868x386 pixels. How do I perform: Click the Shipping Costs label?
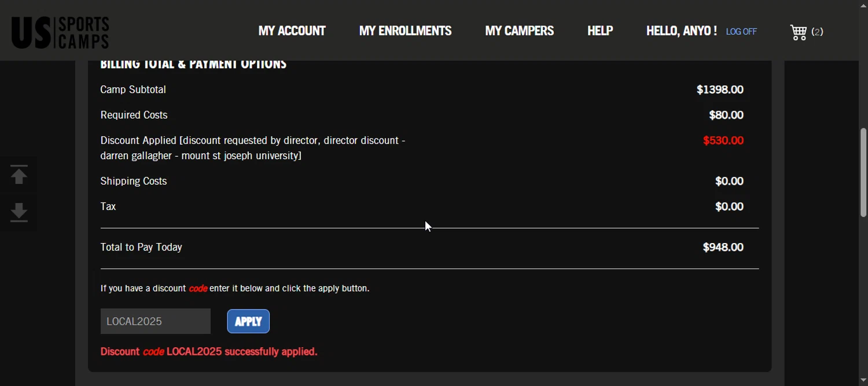tap(134, 181)
